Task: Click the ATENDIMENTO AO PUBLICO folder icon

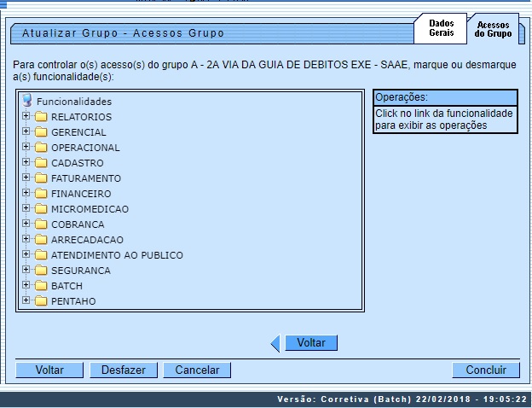Action: coord(41,255)
